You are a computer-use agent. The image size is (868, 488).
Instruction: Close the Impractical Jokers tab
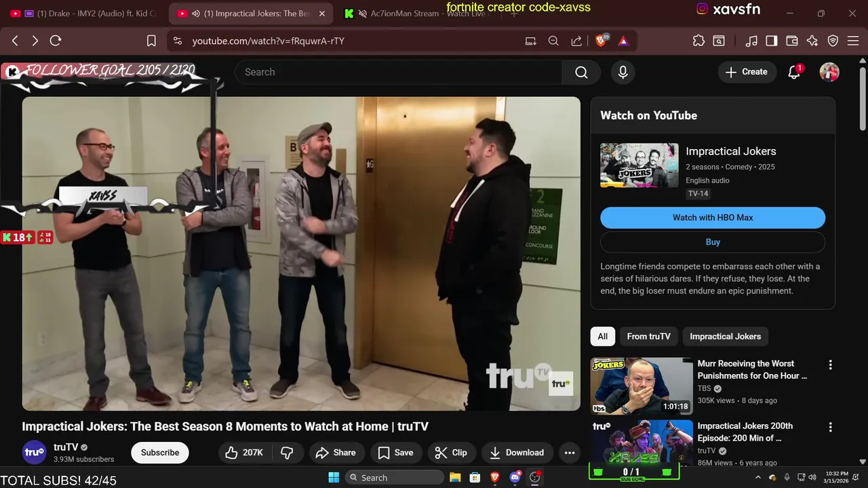321,14
